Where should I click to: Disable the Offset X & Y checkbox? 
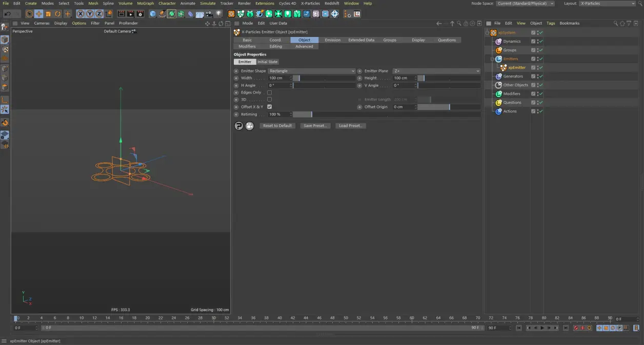(269, 107)
